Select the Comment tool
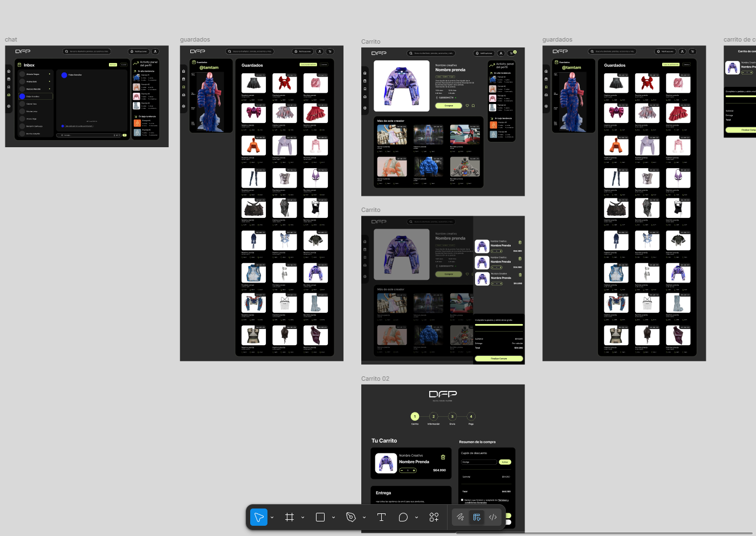Viewport: 756px width, 536px height. click(x=403, y=517)
